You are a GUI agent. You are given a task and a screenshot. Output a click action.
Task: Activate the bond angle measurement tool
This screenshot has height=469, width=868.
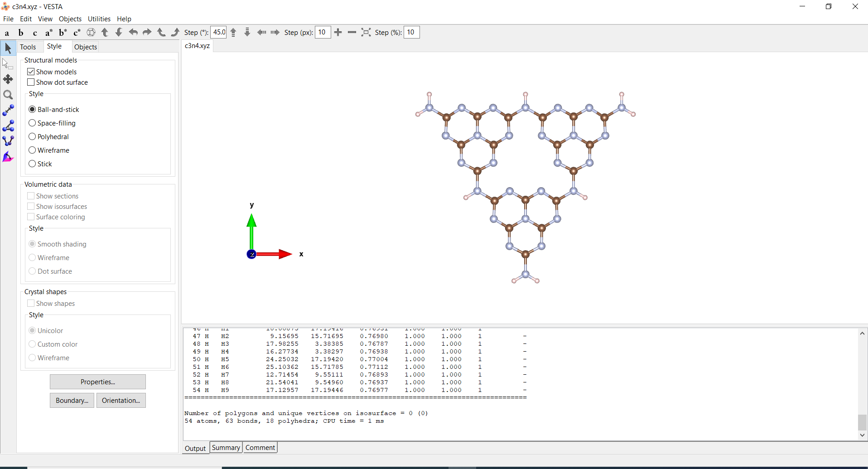8,126
